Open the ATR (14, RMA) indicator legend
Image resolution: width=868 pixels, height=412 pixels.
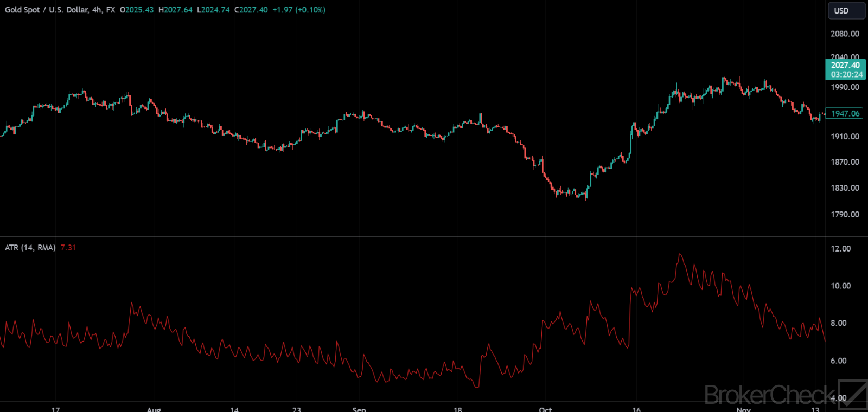(x=30, y=248)
